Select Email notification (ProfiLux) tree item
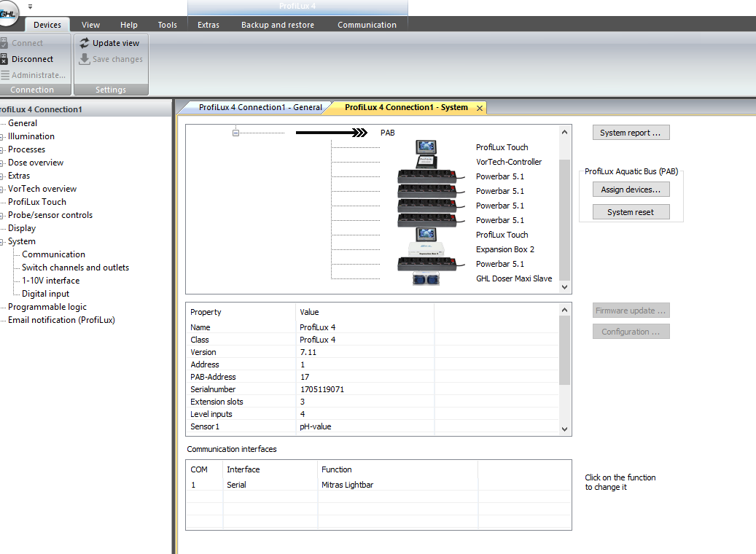This screenshot has height=554, width=756. click(61, 320)
